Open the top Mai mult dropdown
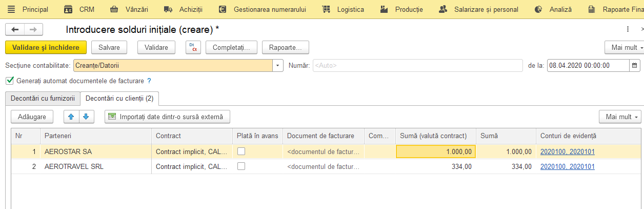This screenshot has width=644, height=209. click(624, 47)
